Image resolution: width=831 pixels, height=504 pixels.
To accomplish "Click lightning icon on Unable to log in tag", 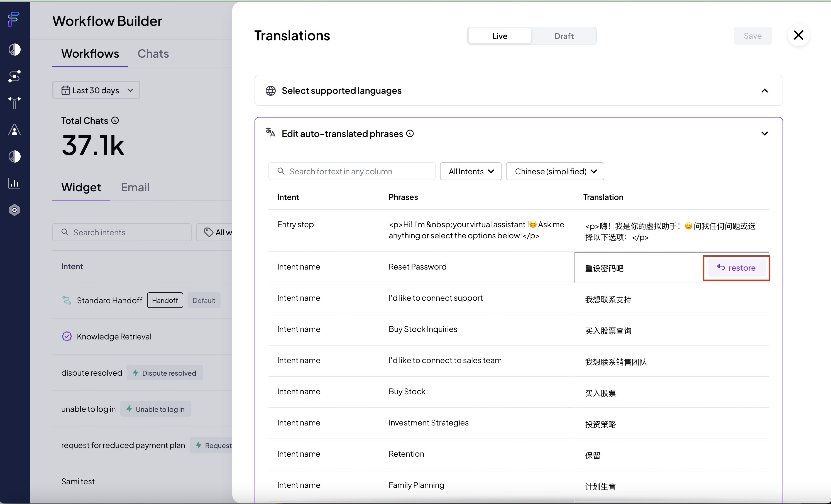I will click(129, 409).
